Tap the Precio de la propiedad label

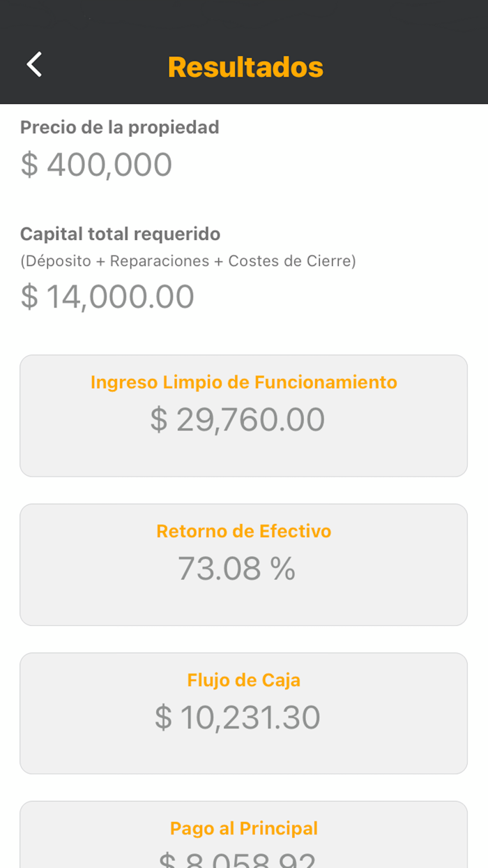coord(120,127)
